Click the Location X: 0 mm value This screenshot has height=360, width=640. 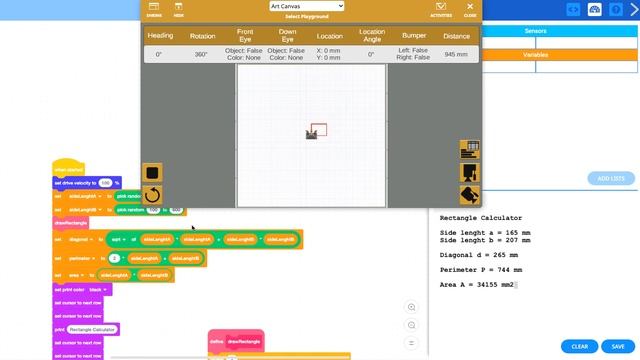point(328,51)
